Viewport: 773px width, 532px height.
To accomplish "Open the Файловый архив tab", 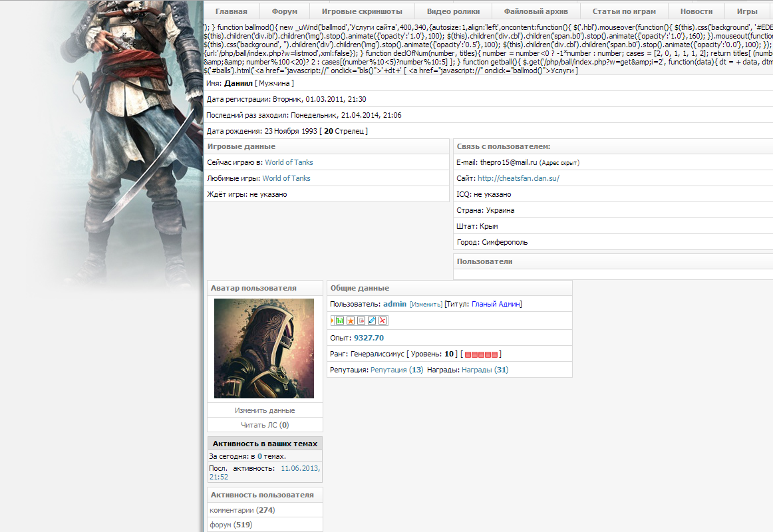I will (x=536, y=11).
